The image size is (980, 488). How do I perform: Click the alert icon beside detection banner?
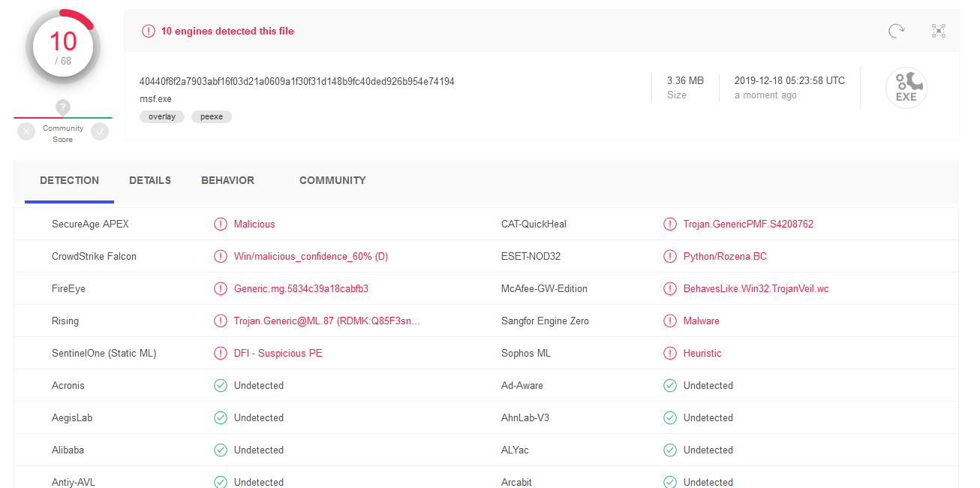[149, 32]
